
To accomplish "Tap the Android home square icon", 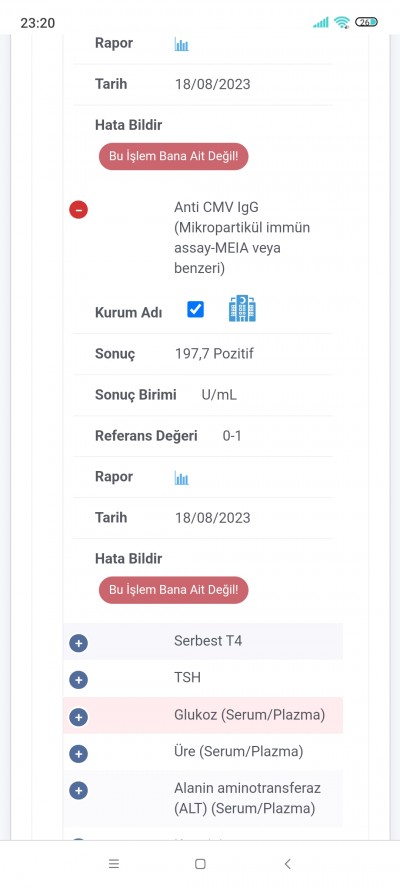I will pyautogui.click(x=200, y=864).
